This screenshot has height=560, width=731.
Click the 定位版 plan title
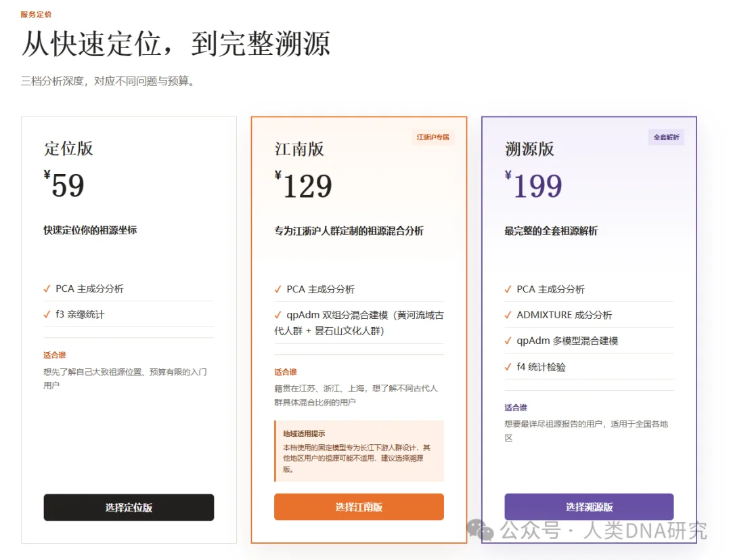click(68, 149)
